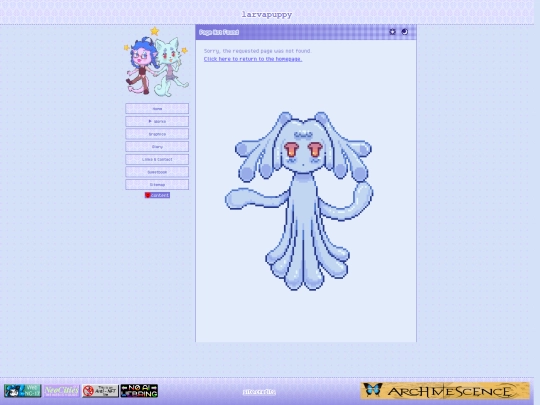Image resolution: width=540 pixels, height=405 pixels.
Task: Click the anti-NFT badge
Action: tap(100, 391)
